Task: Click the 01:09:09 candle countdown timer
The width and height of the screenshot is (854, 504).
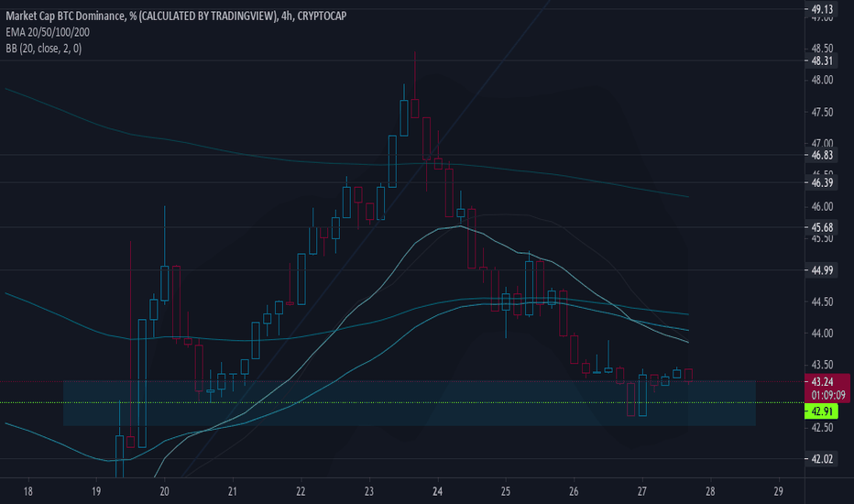Action: tap(827, 395)
